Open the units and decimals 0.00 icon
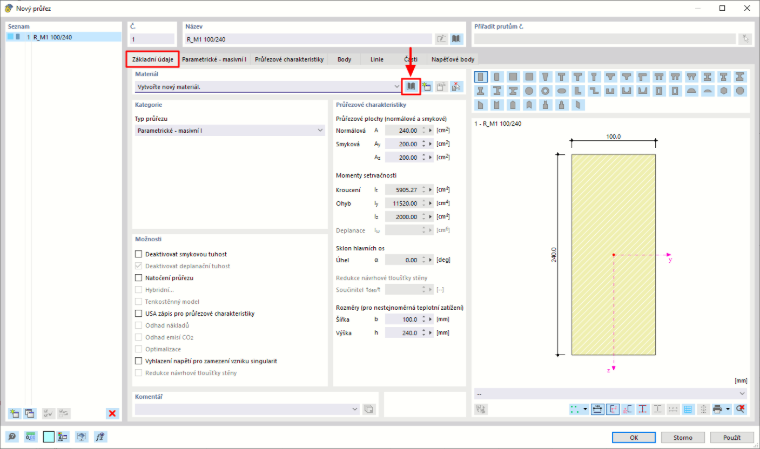The height and width of the screenshot is (449, 760). [x=31, y=437]
